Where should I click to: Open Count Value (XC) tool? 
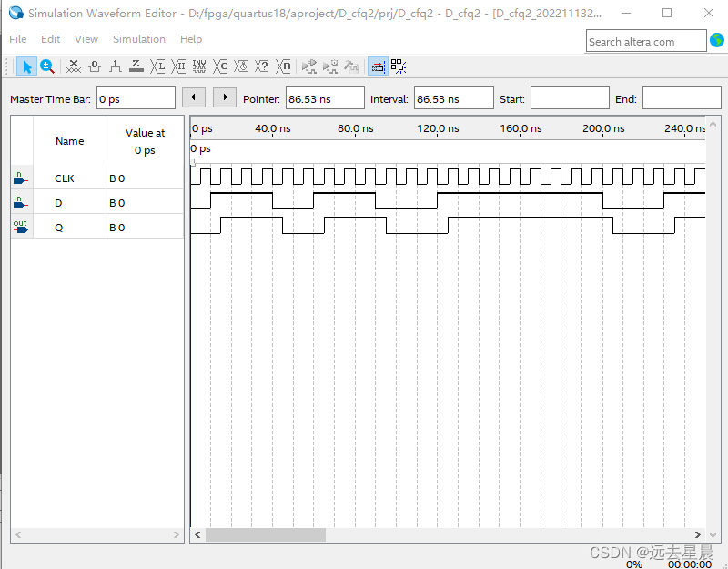point(220,66)
